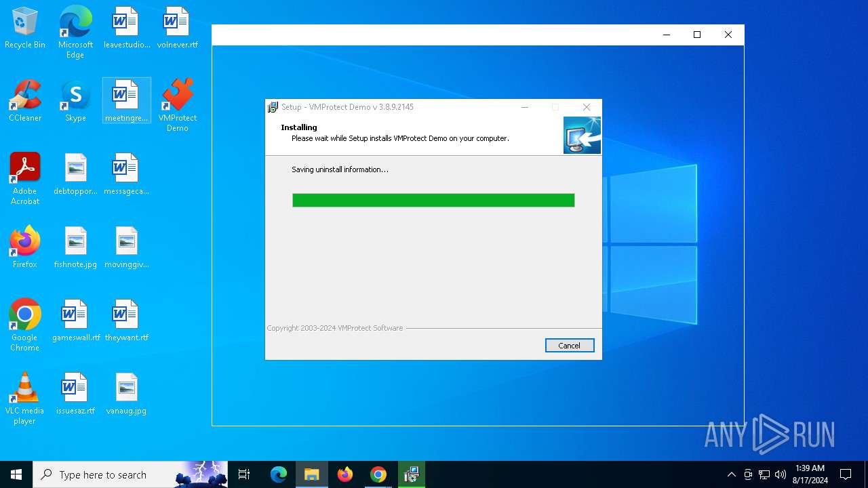Screen dimensions: 868x488
Task: Click the taskbar search box
Action: click(x=130, y=474)
